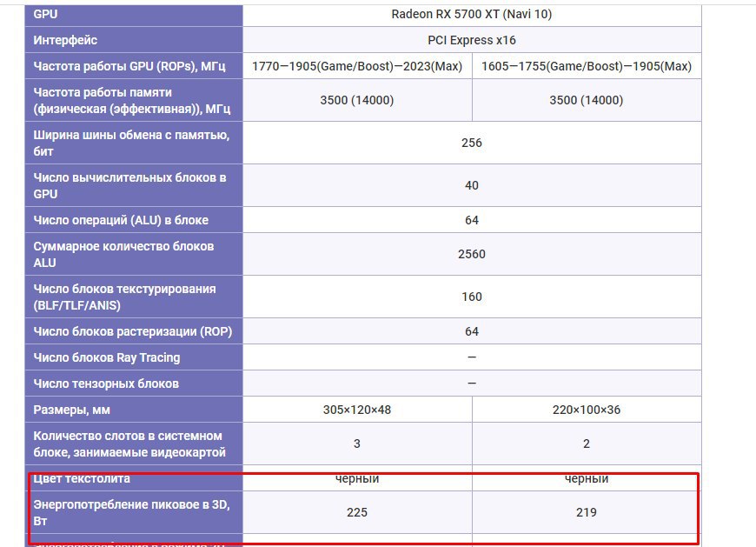Click 'Ширина шины обмена с памятью' header

point(134,143)
